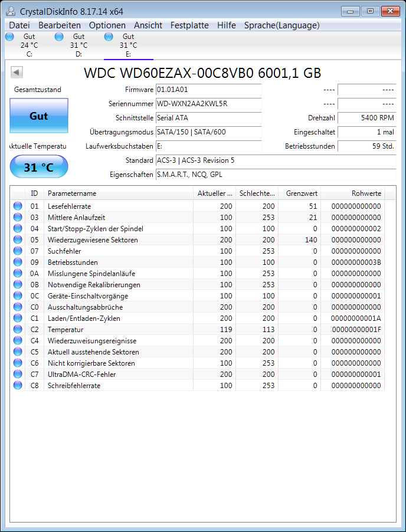The image size is (406, 532).
Task: Click the Drehzahl field 5400 RPM
Action: (366, 118)
